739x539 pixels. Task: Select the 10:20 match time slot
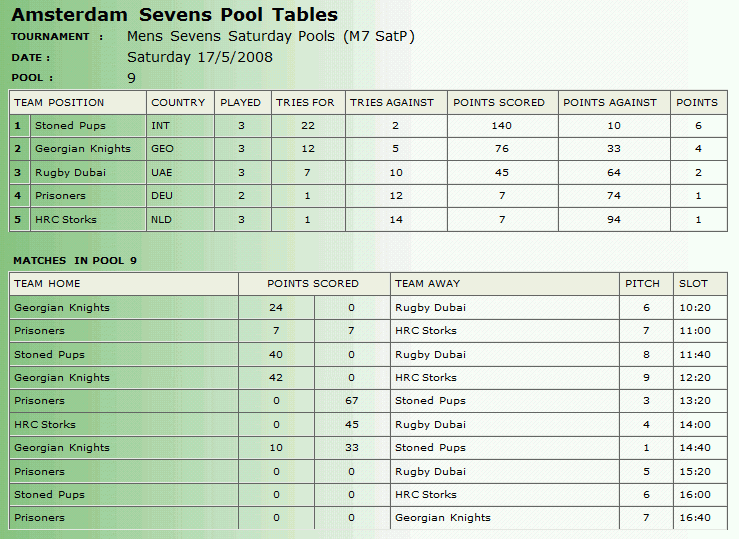(x=695, y=308)
